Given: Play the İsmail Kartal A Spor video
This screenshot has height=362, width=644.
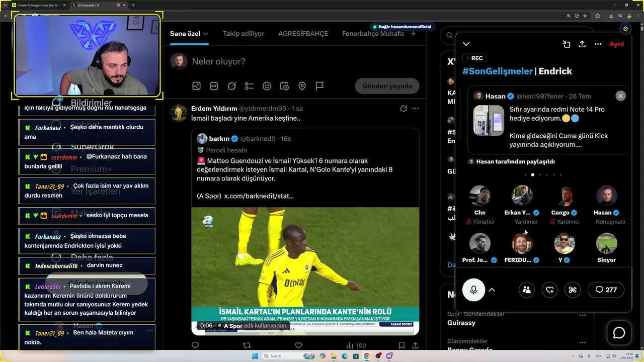Looking at the screenshot, I should coord(305,270).
